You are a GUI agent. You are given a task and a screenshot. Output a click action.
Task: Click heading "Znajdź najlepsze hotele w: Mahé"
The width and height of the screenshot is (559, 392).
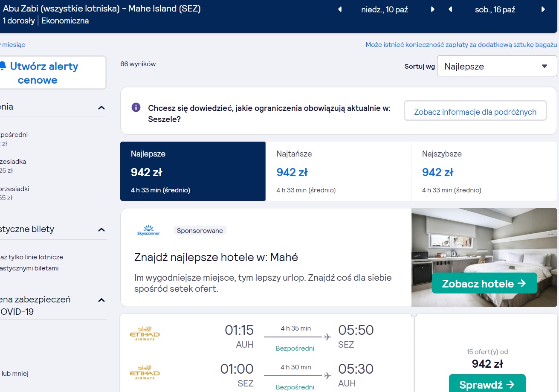(x=216, y=257)
